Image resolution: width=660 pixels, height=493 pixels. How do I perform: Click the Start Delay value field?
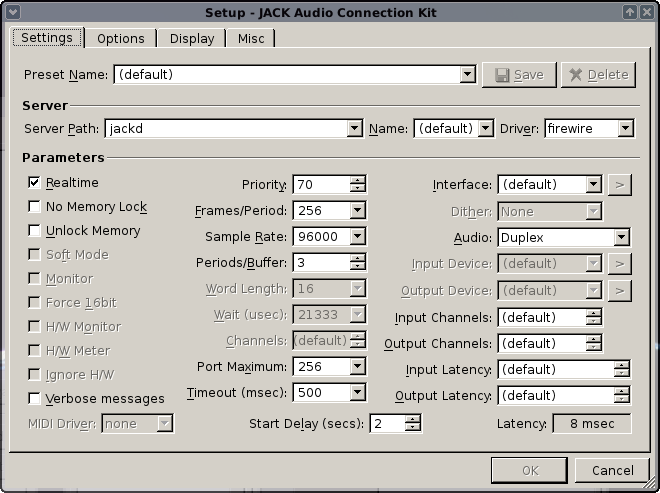388,424
